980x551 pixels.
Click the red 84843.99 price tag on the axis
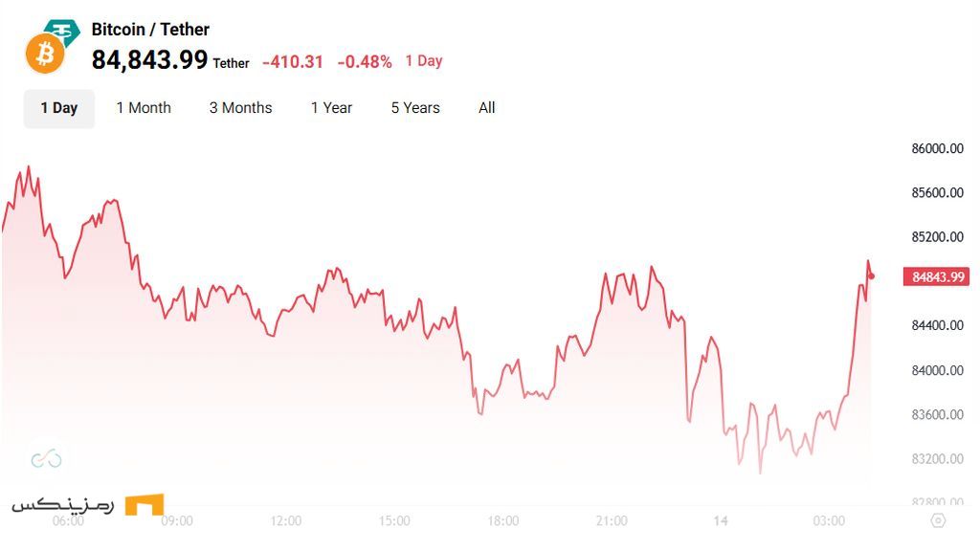pos(938,277)
